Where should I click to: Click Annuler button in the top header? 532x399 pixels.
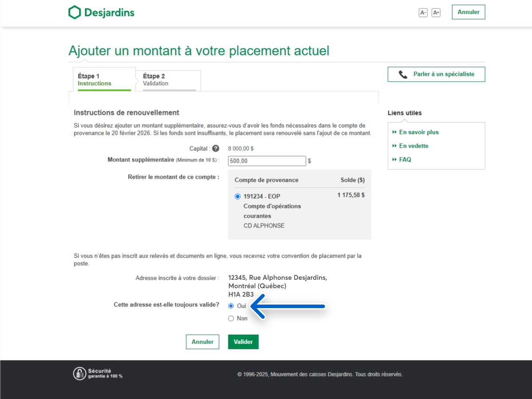pyautogui.click(x=468, y=12)
